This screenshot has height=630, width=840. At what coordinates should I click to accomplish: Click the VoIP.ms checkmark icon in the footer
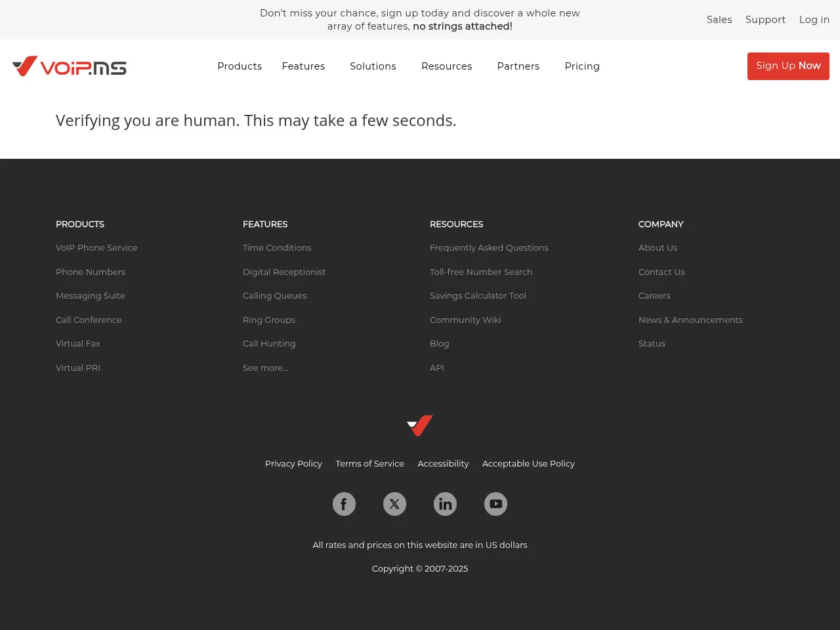pos(419,425)
